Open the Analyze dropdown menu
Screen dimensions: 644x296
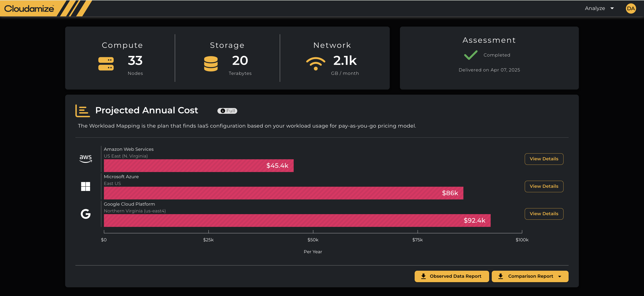click(599, 9)
